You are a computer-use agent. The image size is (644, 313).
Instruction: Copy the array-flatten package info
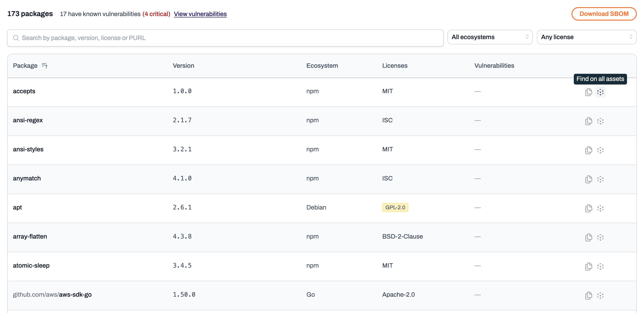(x=589, y=237)
